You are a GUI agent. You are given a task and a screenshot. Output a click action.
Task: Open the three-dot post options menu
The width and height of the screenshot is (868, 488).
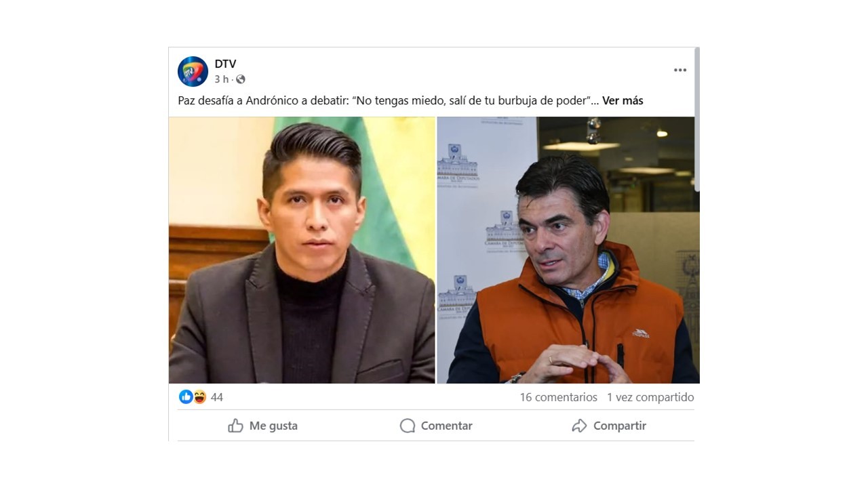(x=680, y=70)
